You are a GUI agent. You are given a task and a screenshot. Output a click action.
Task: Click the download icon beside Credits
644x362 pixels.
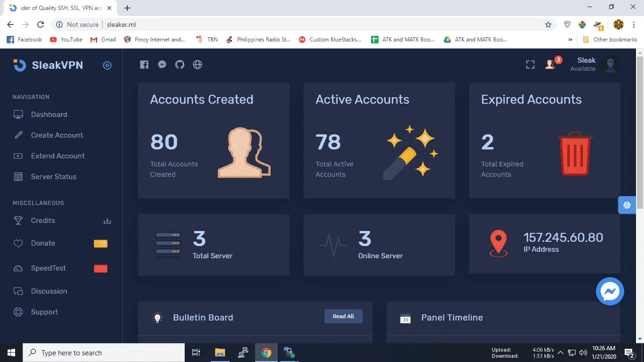(x=107, y=221)
